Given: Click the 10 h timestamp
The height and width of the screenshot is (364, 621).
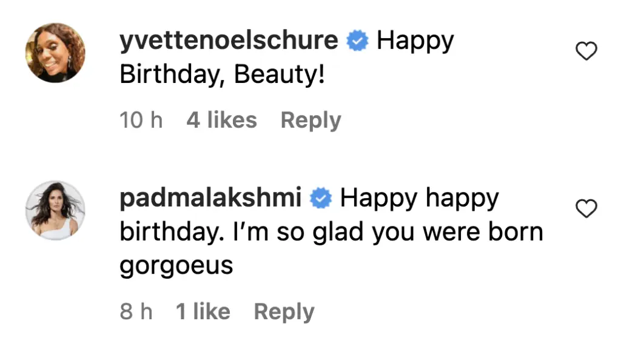Looking at the screenshot, I should click(141, 120).
